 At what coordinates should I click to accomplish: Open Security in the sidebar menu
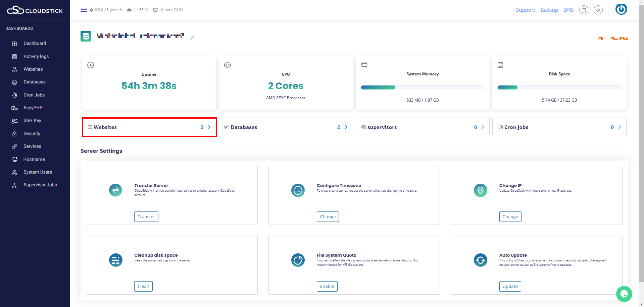32,133
